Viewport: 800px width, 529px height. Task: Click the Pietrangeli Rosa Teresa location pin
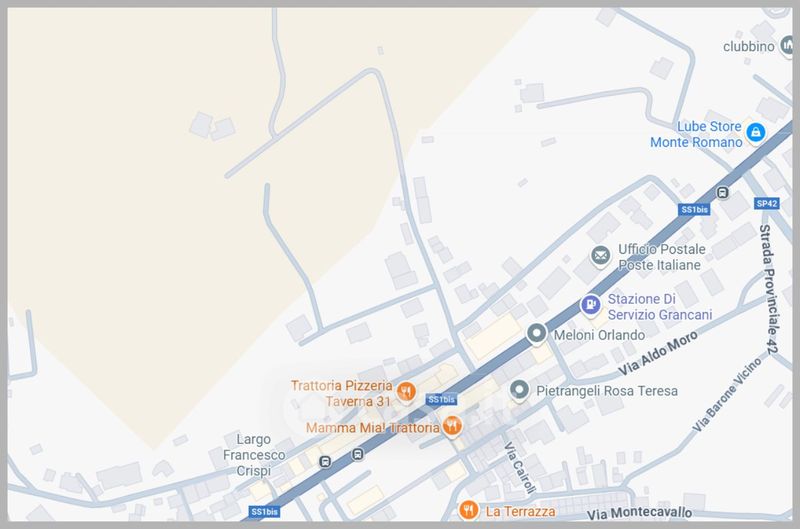(x=519, y=390)
